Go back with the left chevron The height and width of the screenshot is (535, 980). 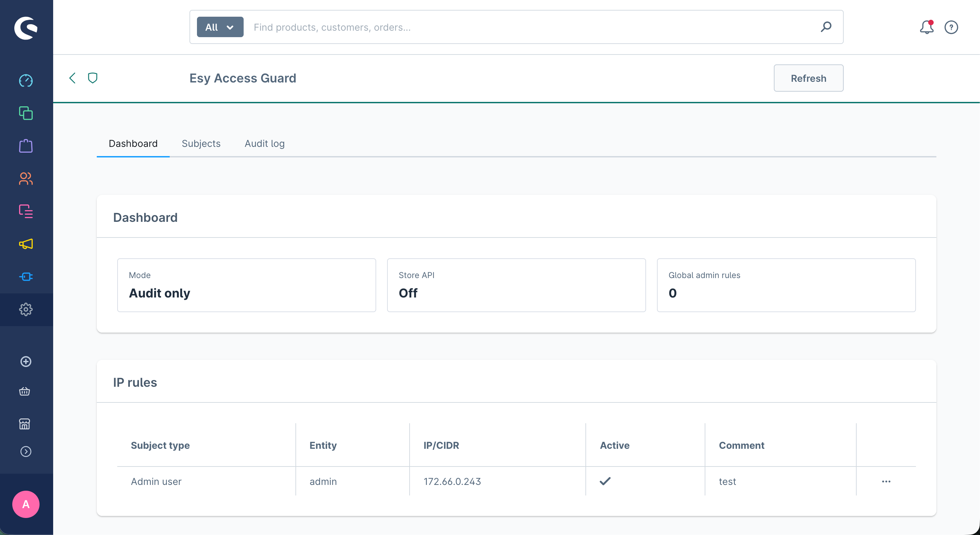[x=72, y=78]
